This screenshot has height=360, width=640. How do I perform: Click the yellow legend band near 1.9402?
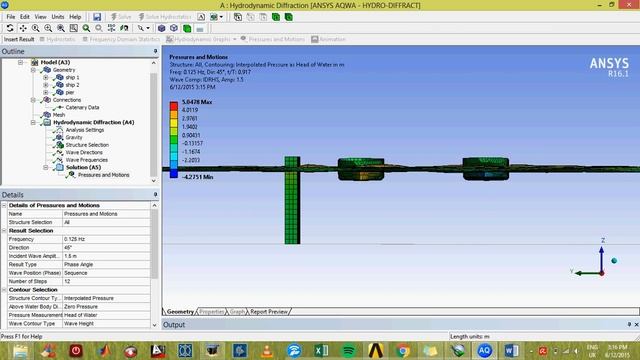[x=174, y=123]
